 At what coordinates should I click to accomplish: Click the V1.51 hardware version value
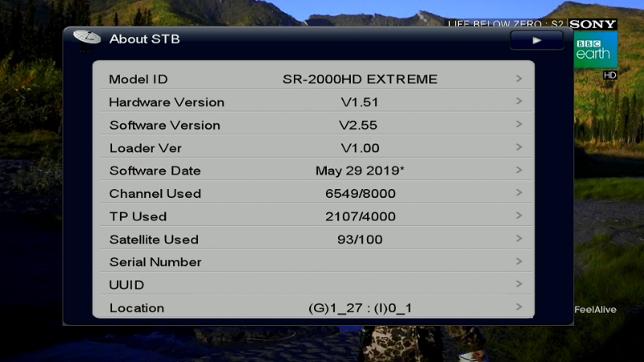click(x=360, y=102)
